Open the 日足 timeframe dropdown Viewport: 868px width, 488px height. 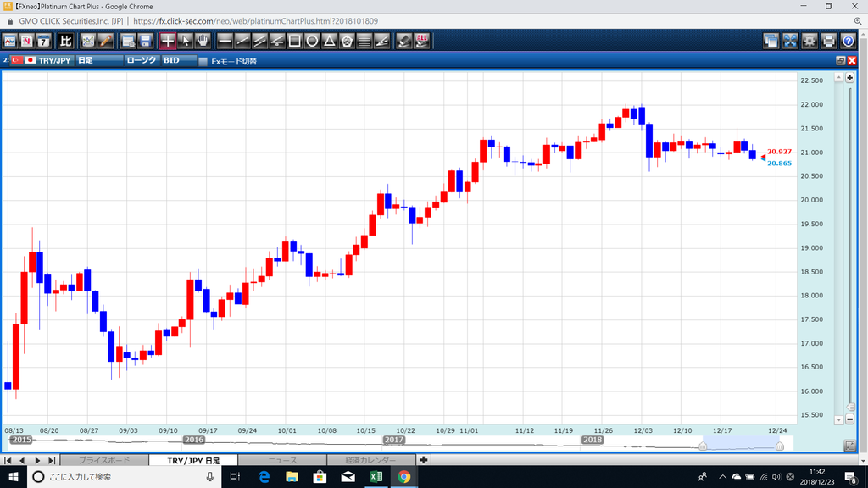tap(100, 60)
